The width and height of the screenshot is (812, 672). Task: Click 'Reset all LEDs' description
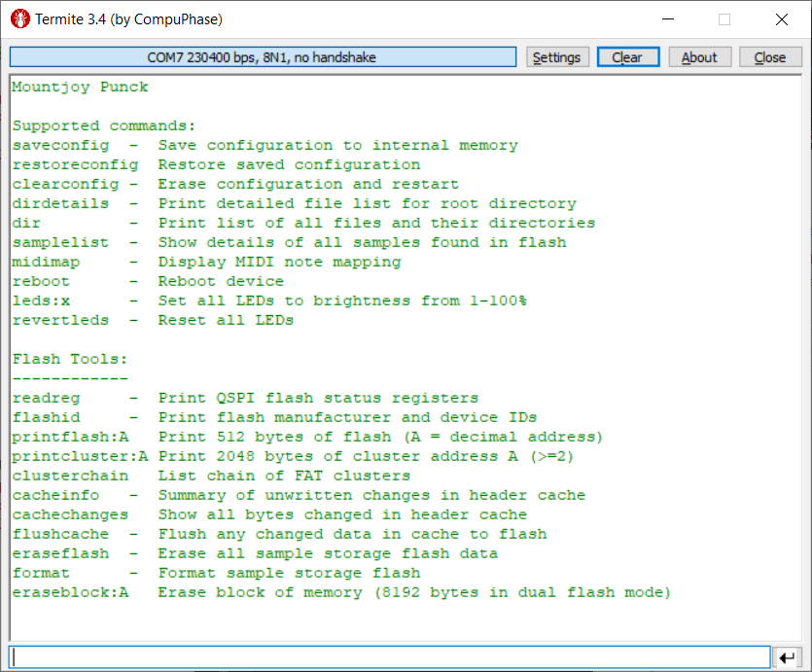click(x=226, y=320)
